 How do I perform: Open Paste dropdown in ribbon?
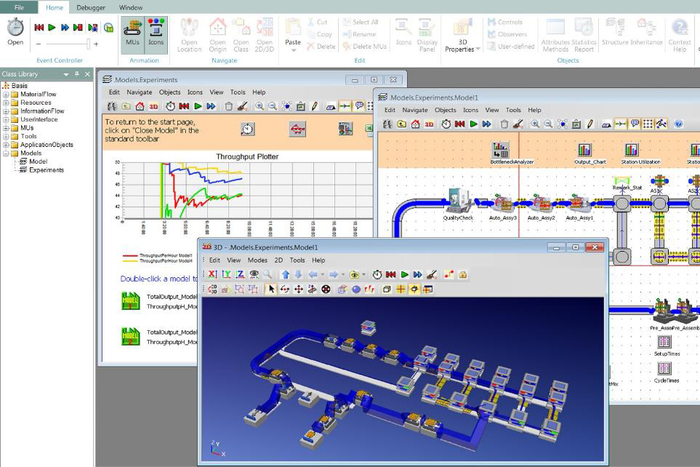pos(293,50)
